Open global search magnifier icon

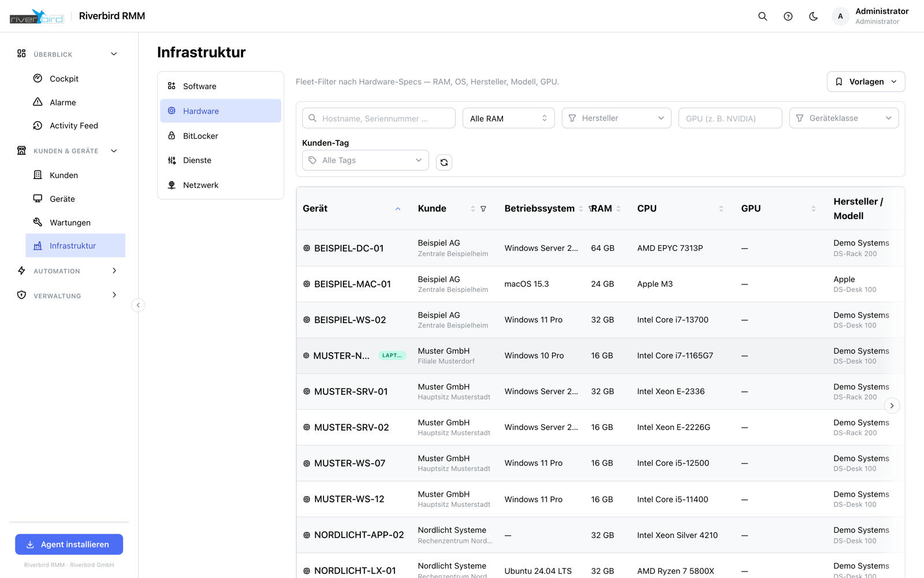(x=762, y=16)
